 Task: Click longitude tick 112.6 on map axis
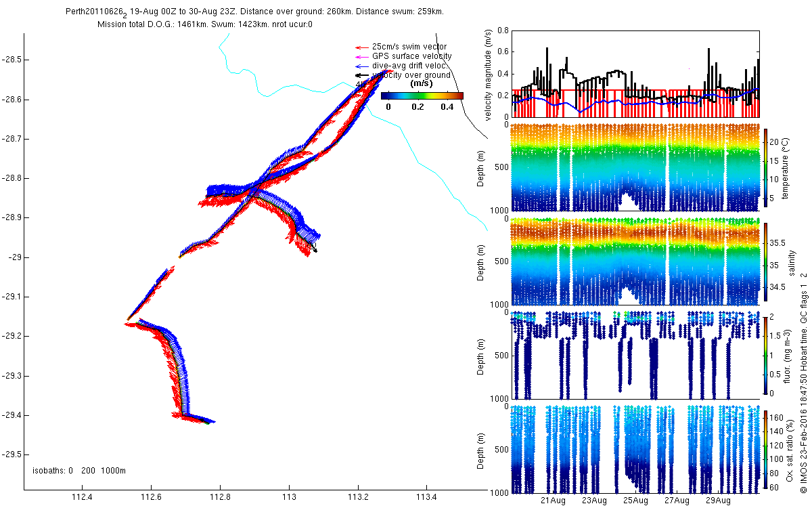151,498
